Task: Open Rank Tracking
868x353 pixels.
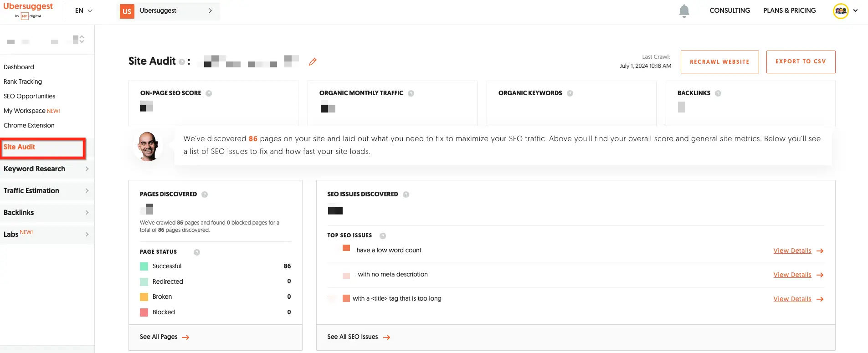Action: point(23,82)
